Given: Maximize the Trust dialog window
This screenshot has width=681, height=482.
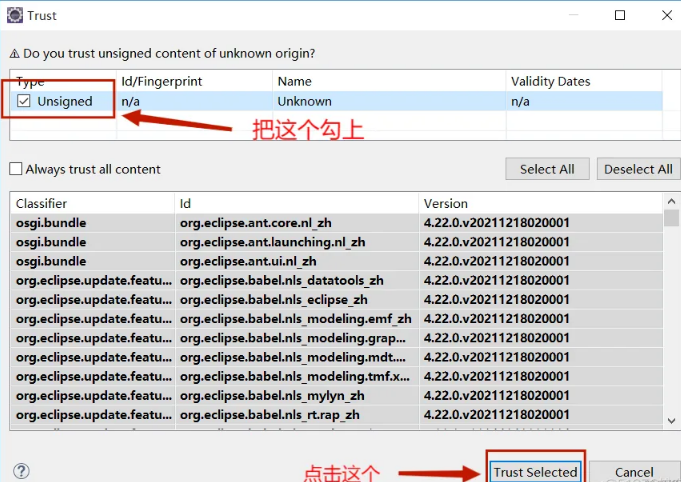Looking at the screenshot, I should 620,16.
